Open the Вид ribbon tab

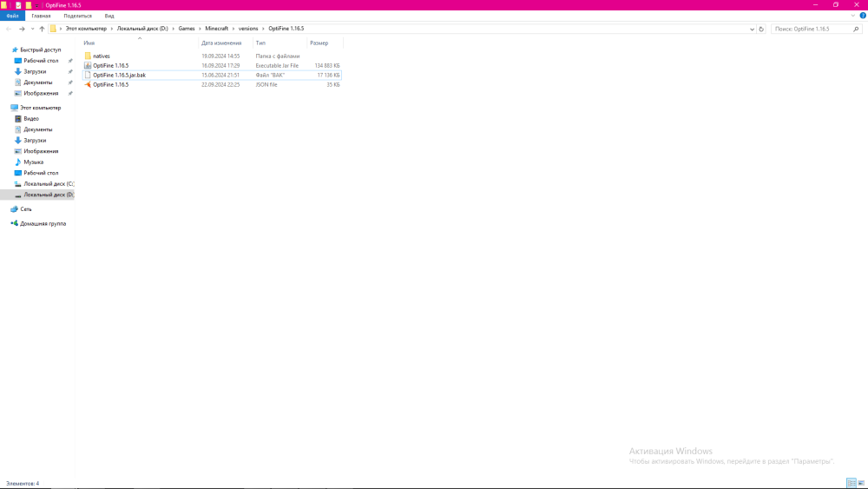point(109,16)
